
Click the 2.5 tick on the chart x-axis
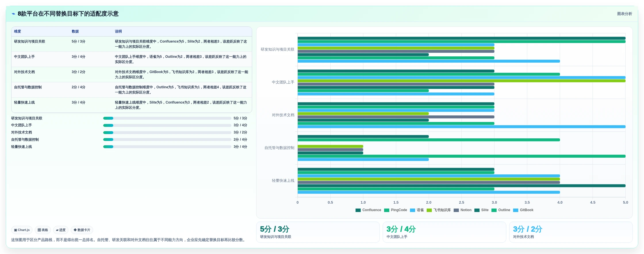click(x=461, y=203)
